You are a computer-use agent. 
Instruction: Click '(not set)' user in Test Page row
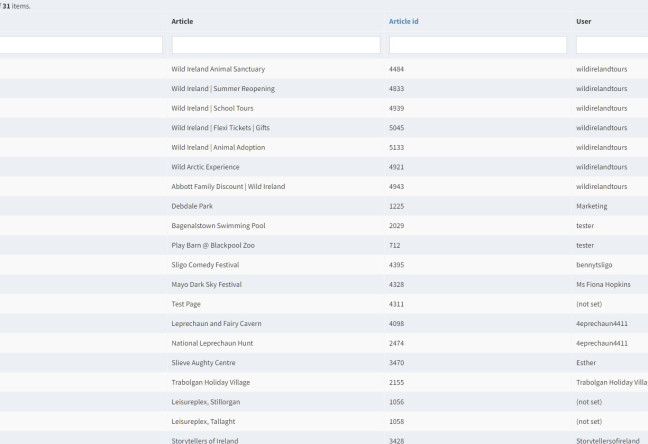coord(589,304)
